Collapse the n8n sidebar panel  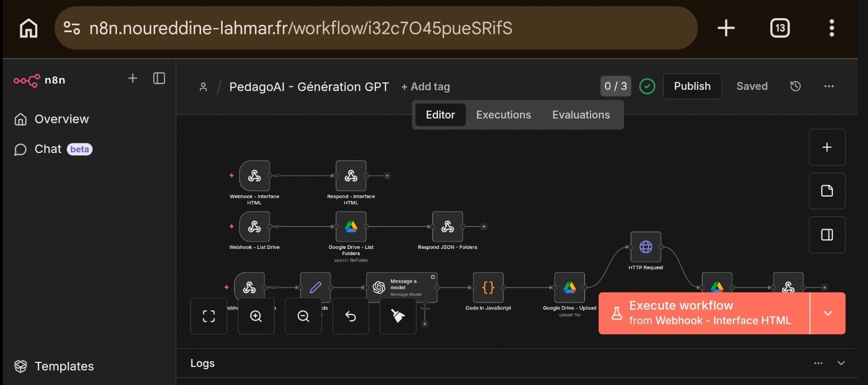[x=159, y=78]
